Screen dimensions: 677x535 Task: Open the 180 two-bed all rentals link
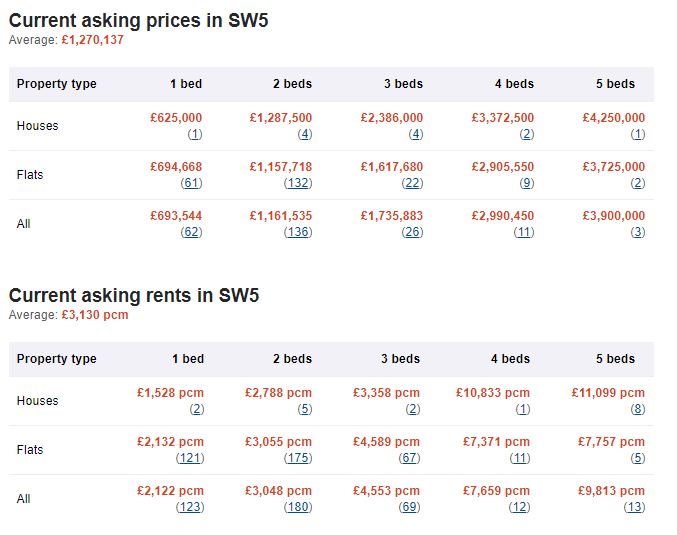coord(298,507)
